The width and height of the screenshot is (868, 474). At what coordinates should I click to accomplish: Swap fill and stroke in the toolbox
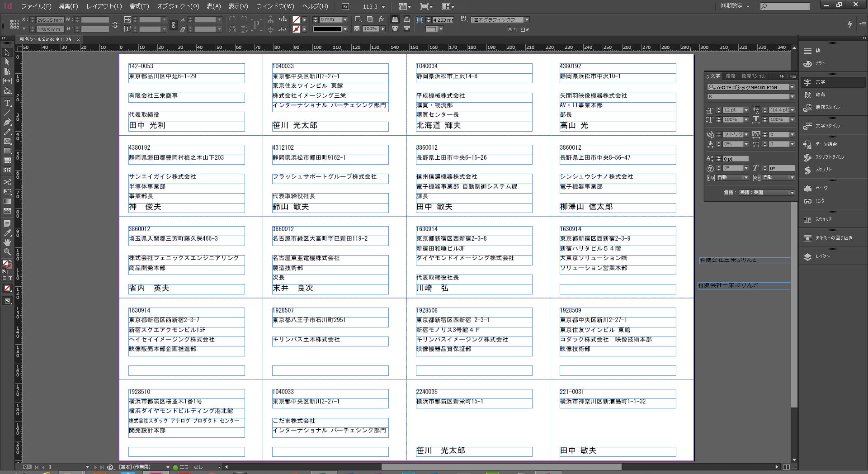[10, 261]
